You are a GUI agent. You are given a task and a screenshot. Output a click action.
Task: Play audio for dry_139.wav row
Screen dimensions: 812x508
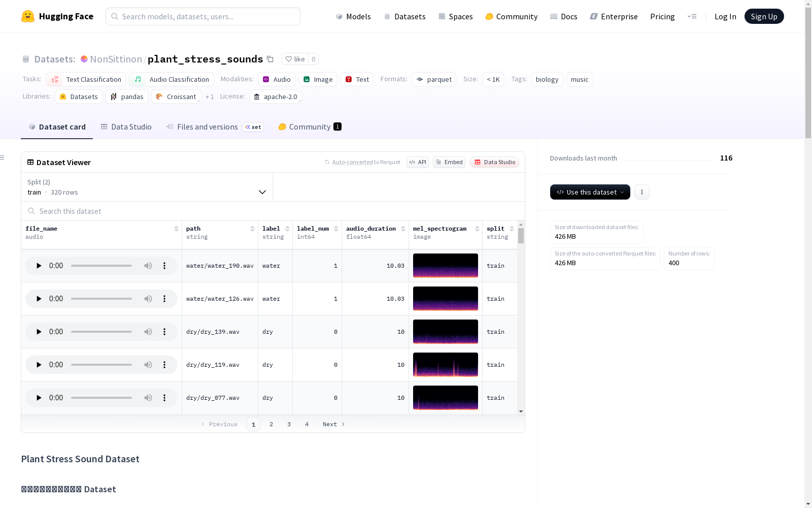point(39,332)
